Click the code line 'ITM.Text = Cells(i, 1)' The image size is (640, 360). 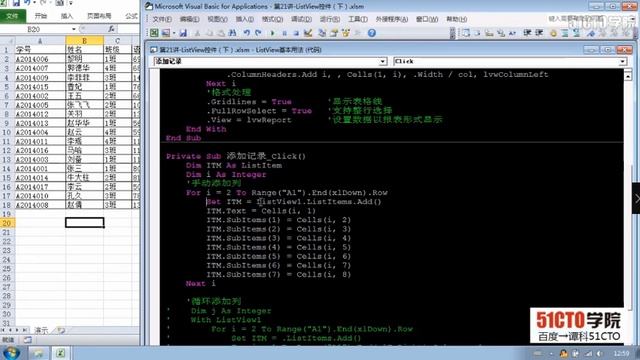pyautogui.click(x=261, y=211)
